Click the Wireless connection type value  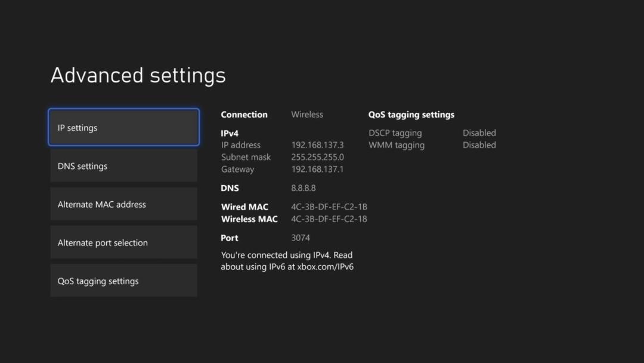(307, 114)
